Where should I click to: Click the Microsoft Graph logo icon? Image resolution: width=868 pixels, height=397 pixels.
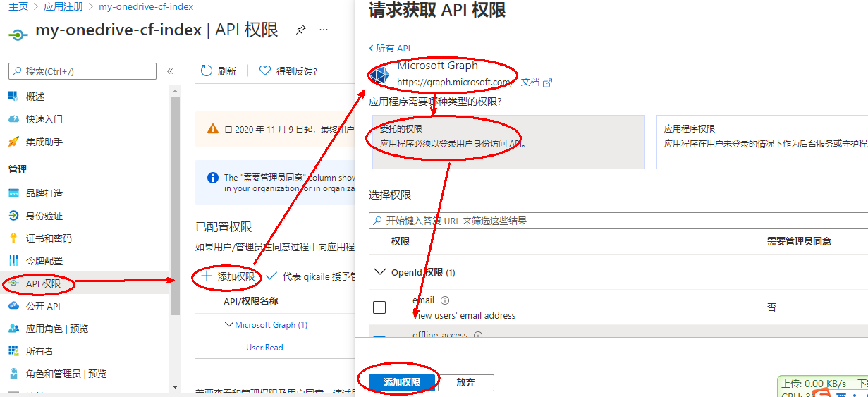pos(379,75)
